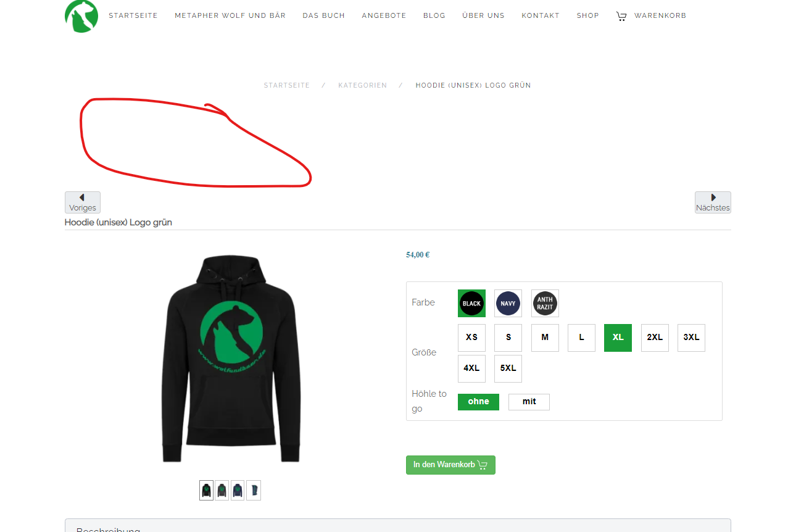Choose size XL

pyautogui.click(x=618, y=338)
